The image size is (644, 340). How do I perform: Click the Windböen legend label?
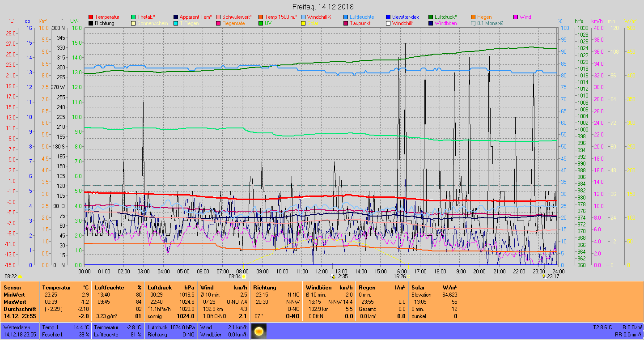click(445, 23)
